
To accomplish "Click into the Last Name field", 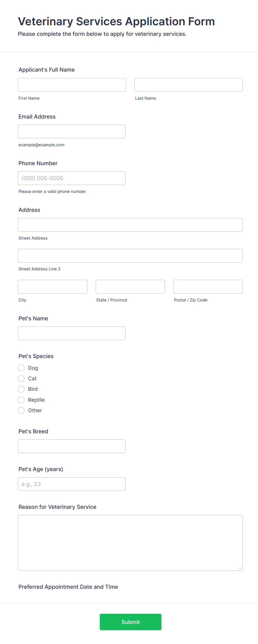I will click(188, 85).
